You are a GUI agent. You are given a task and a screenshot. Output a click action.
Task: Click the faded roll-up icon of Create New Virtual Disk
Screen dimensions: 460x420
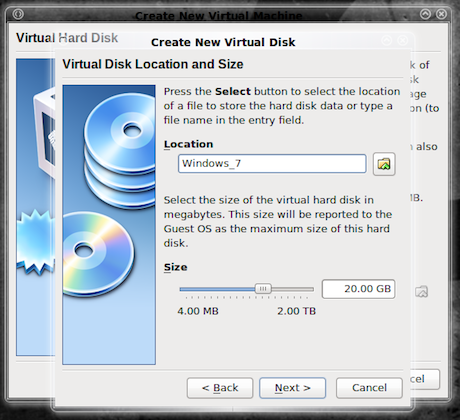pyautogui.click(x=387, y=41)
